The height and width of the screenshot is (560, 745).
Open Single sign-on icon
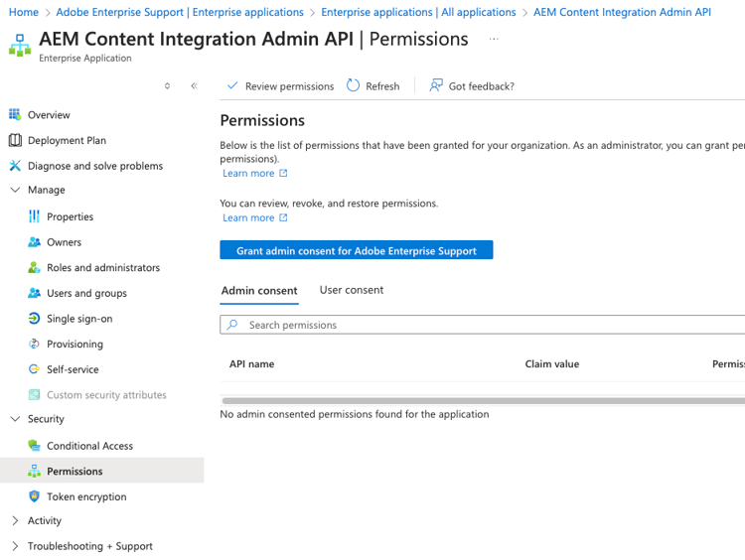click(x=35, y=319)
